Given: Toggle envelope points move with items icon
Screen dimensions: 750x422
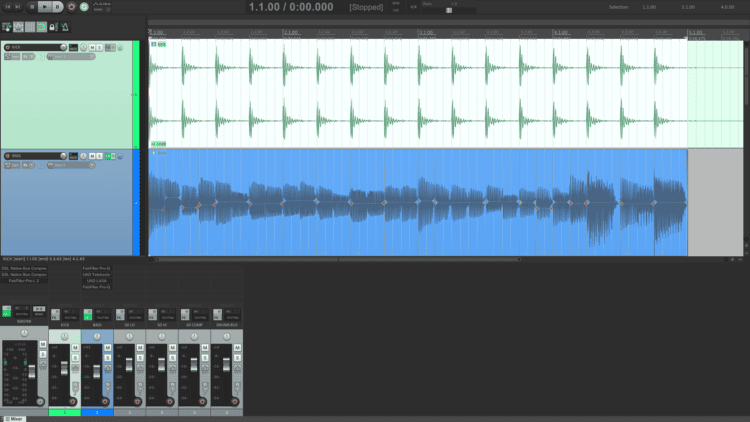Looking at the screenshot, I should (x=18, y=27).
